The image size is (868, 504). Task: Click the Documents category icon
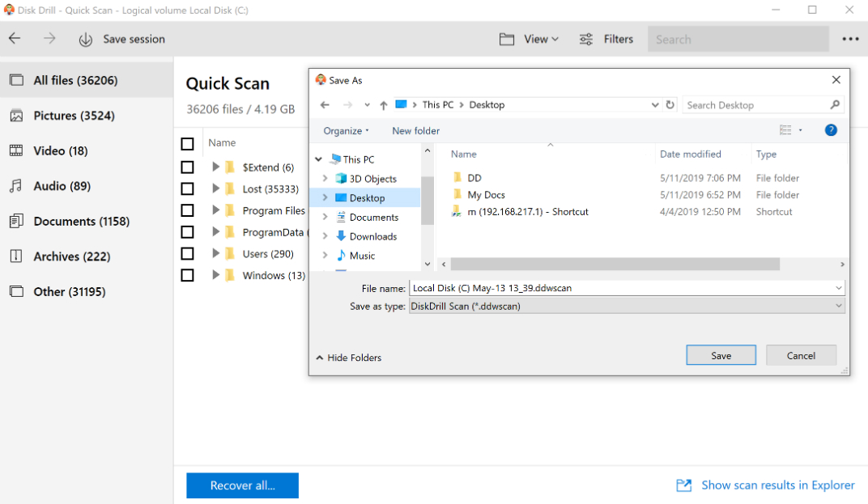point(17,222)
